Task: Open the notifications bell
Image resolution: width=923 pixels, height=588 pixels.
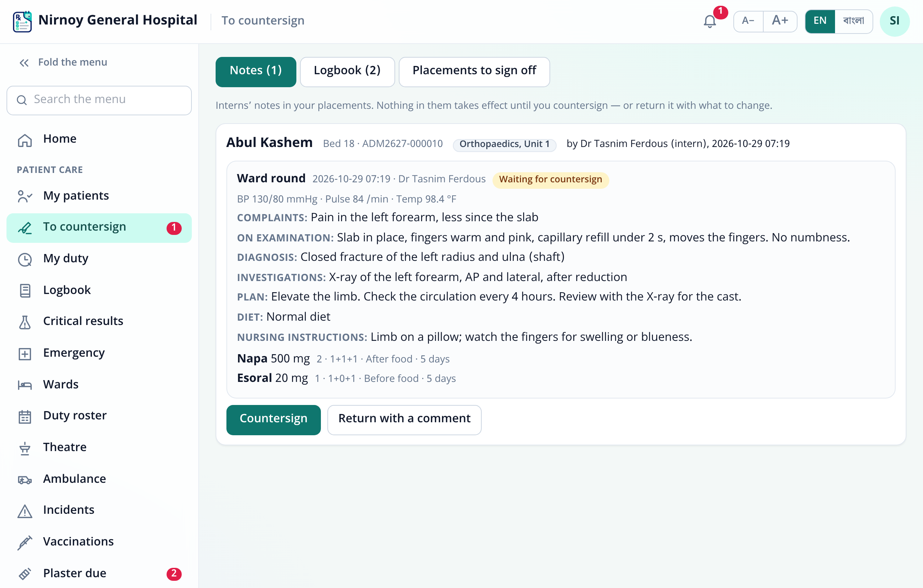Action: 710,21
